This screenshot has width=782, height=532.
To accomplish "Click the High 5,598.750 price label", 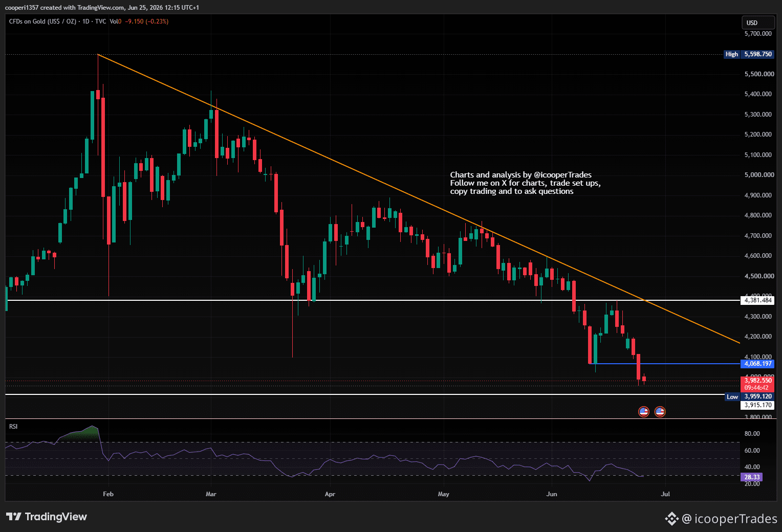I will point(748,54).
